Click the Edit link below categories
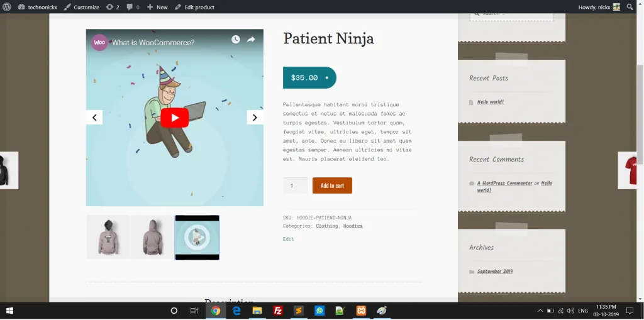Image resolution: width=644 pixels, height=320 pixels. click(288, 239)
